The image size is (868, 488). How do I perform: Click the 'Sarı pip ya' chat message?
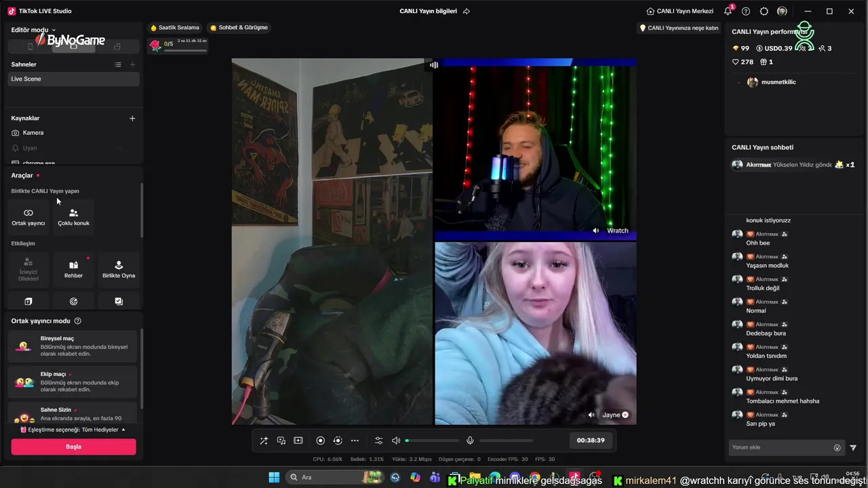(x=760, y=424)
